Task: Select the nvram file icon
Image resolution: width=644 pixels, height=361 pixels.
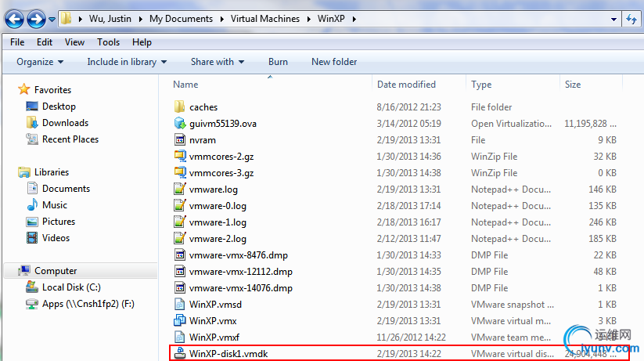Action: tap(179, 140)
